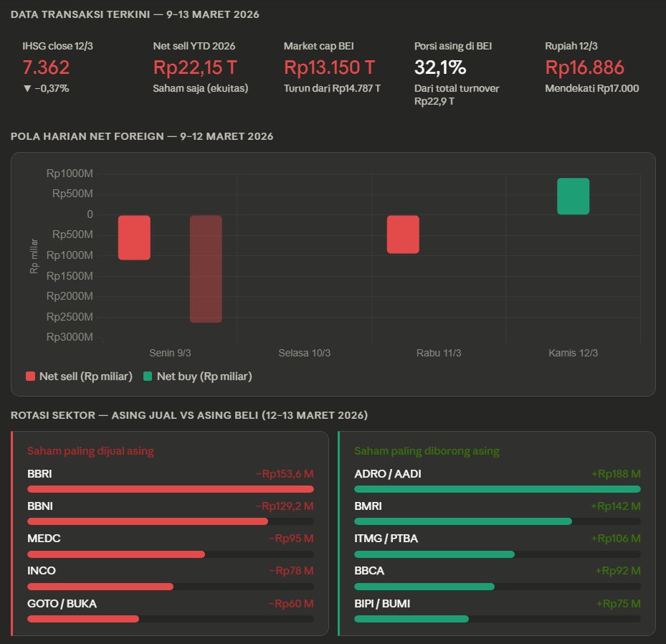Toggle the 'Net sell (Rp miliar)' legend entry
Viewport: 666px width, 644px height.
(x=80, y=377)
